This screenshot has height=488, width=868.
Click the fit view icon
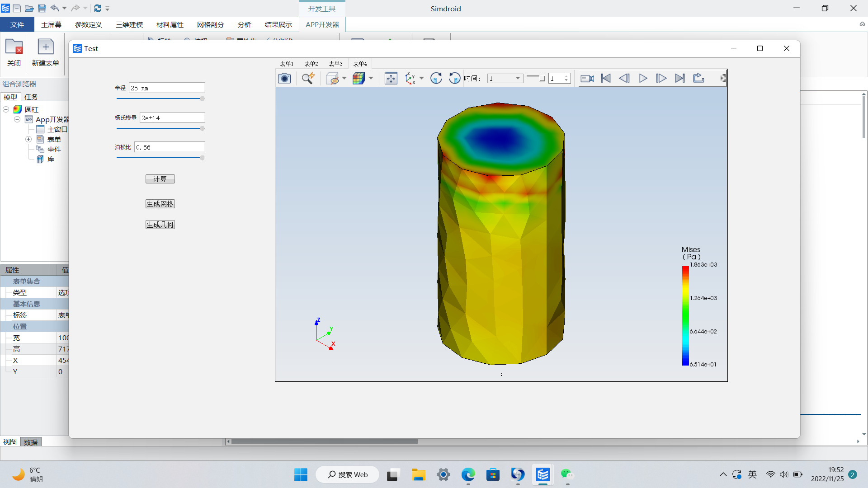click(391, 79)
